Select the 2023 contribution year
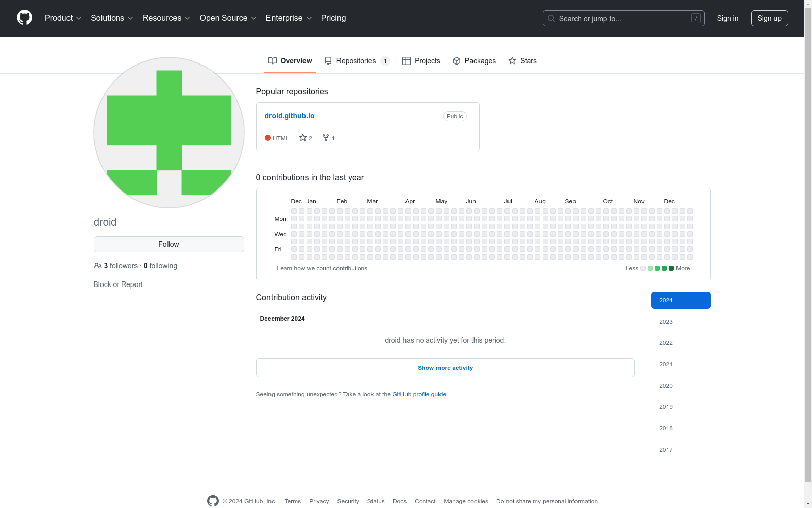The image size is (812, 508). pyautogui.click(x=681, y=322)
